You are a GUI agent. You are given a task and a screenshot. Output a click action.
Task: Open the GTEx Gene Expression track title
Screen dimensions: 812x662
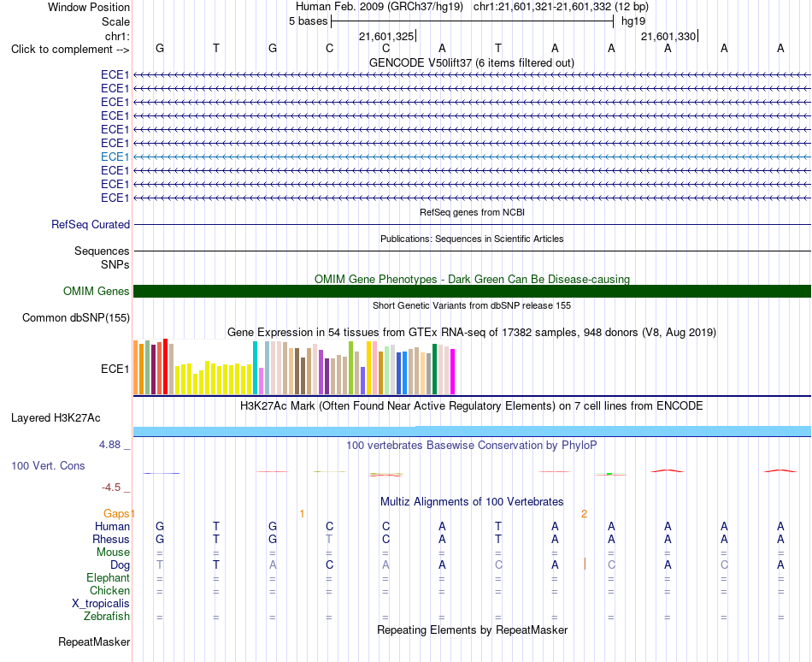pos(472,333)
